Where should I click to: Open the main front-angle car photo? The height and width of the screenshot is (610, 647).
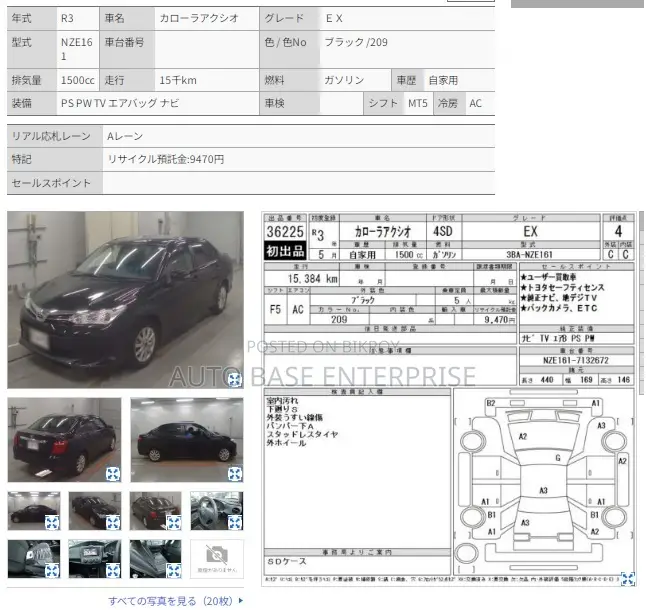[125, 300]
